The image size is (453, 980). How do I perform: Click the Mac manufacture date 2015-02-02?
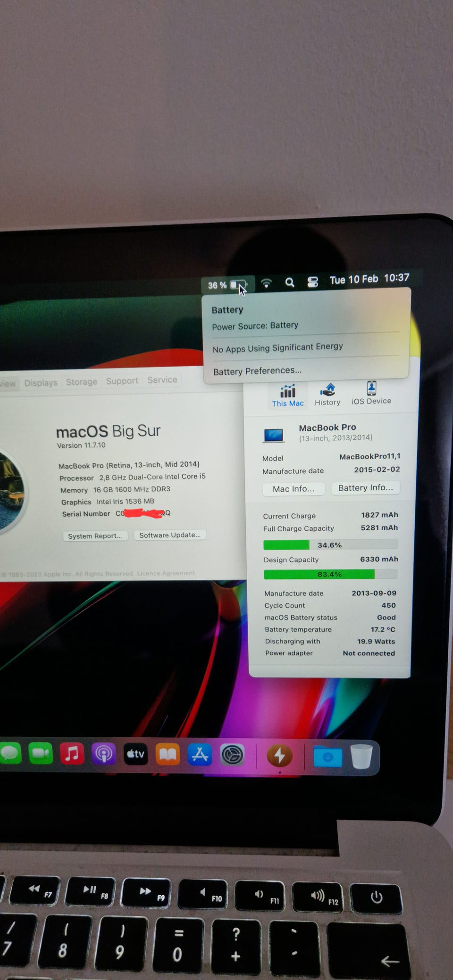(x=377, y=469)
